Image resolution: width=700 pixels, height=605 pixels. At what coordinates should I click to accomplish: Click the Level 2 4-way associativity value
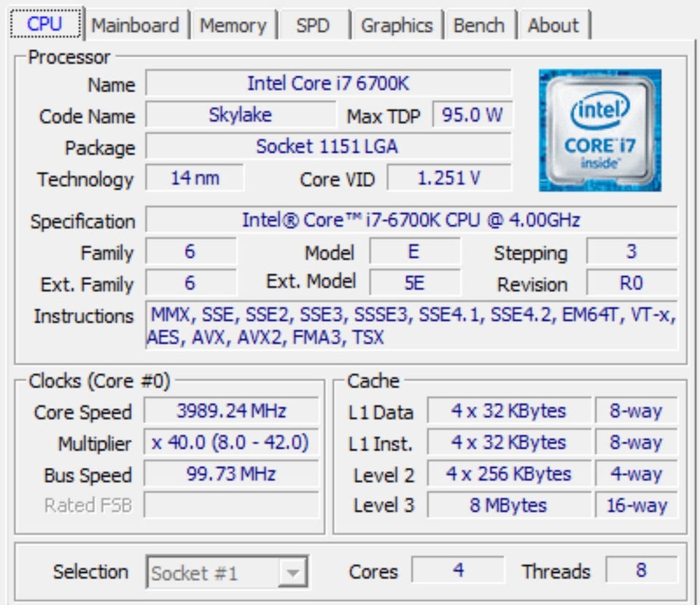(x=637, y=473)
